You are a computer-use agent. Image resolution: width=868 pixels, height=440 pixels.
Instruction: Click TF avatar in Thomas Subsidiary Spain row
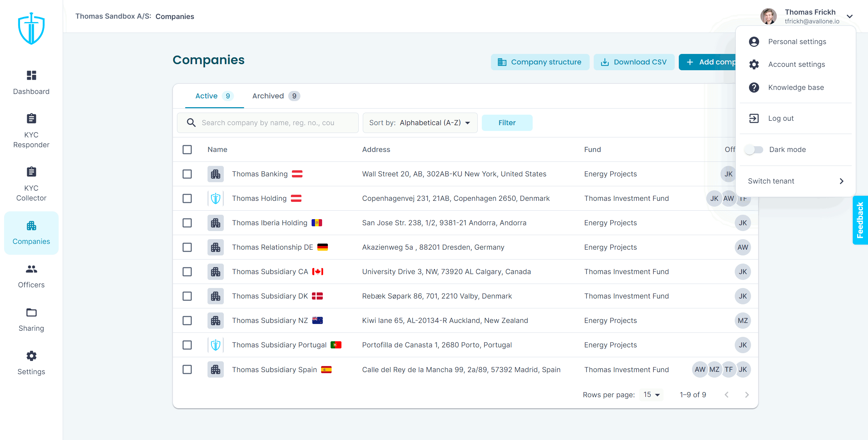tap(729, 369)
